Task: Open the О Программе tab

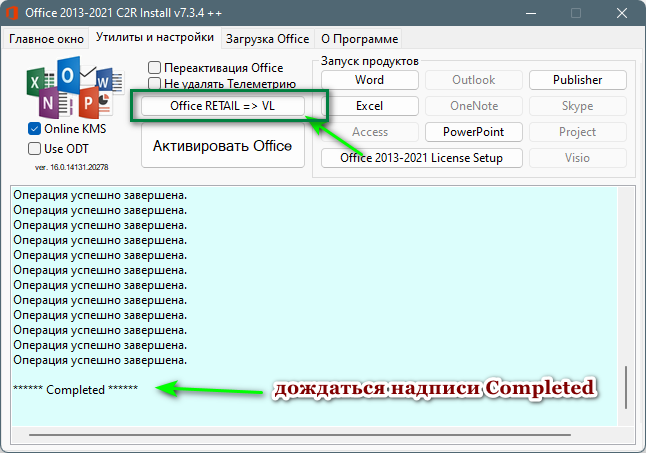Action: coord(359,39)
